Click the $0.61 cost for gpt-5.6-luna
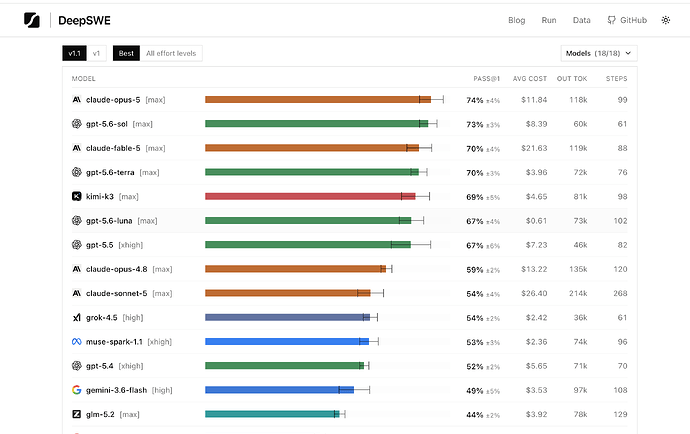 tap(536, 221)
